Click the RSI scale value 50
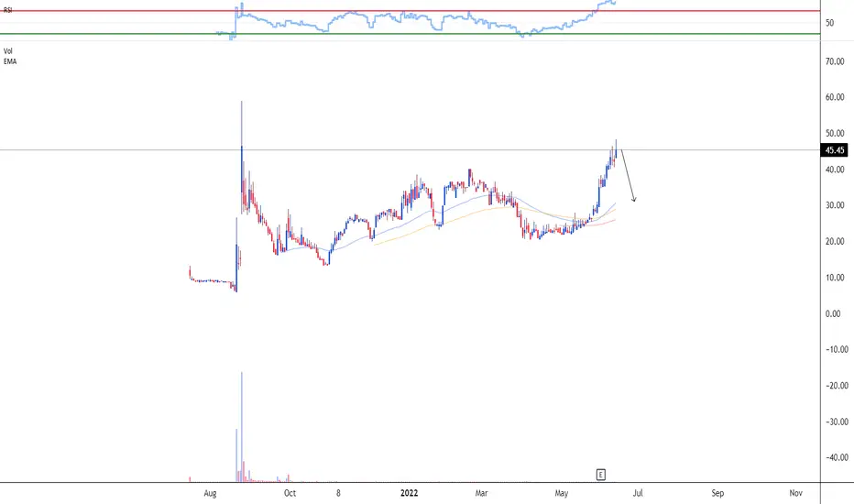 829,23
